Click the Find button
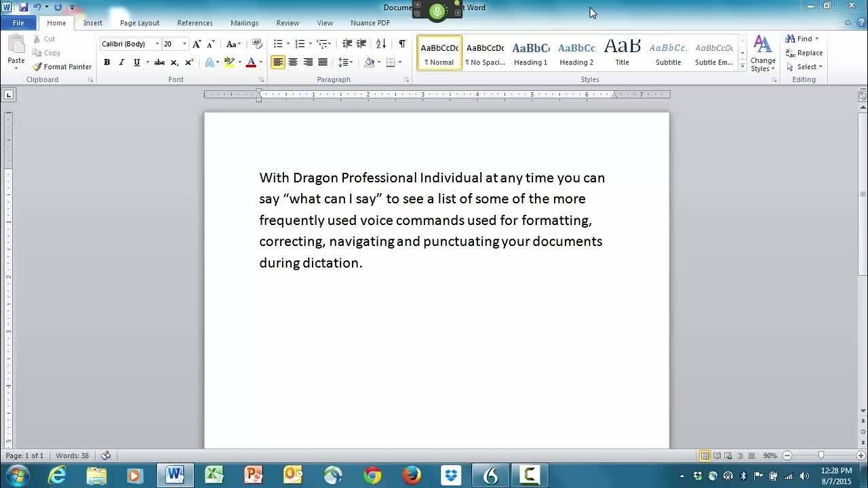This screenshot has width=868, height=488. (803, 39)
